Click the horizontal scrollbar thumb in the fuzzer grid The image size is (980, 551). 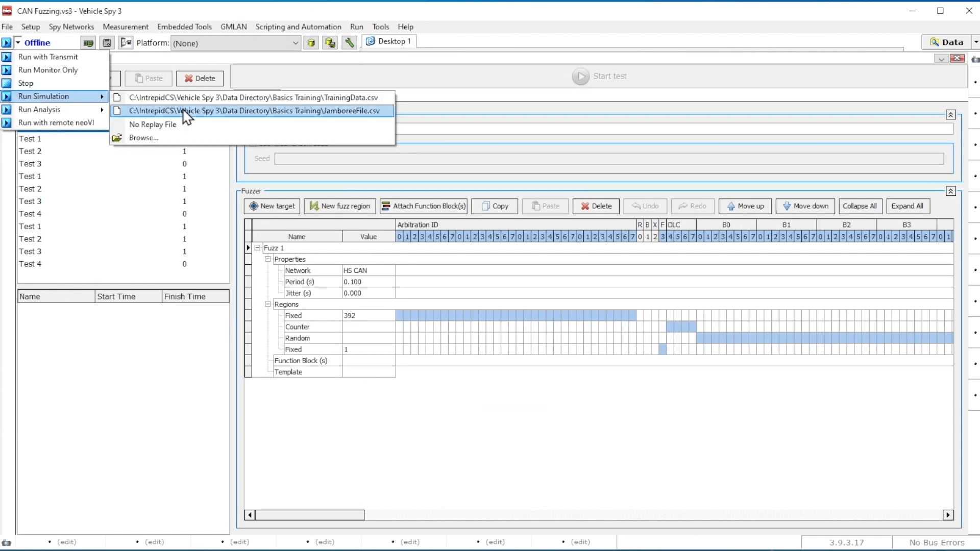click(x=309, y=515)
